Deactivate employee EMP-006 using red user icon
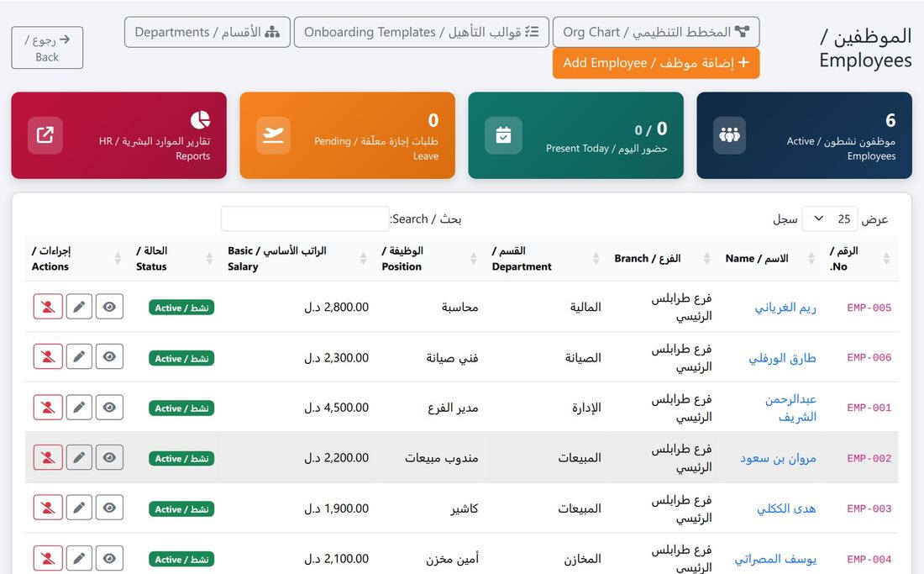Viewport: 924px width, 574px height. point(48,357)
